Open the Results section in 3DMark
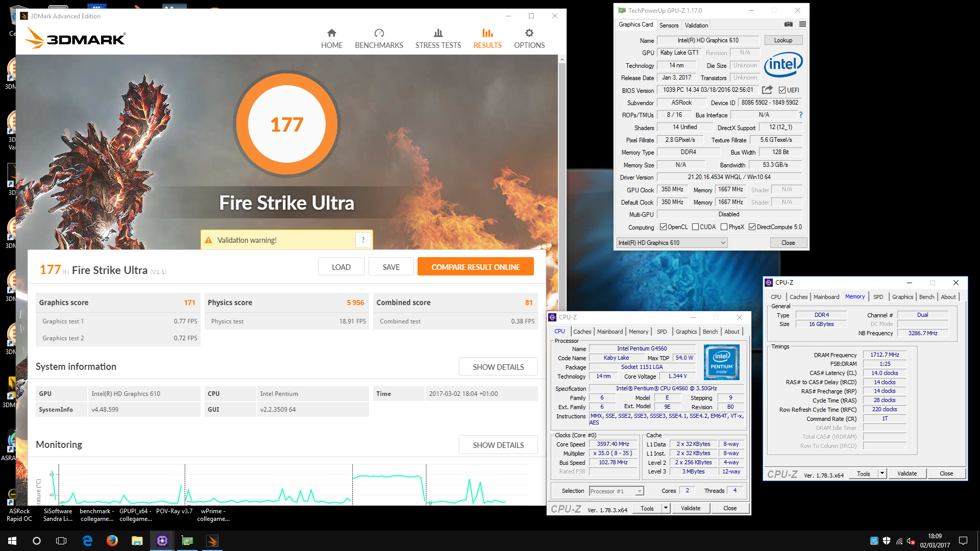Image resolution: width=980 pixels, height=551 pixels. click(487, 39)
